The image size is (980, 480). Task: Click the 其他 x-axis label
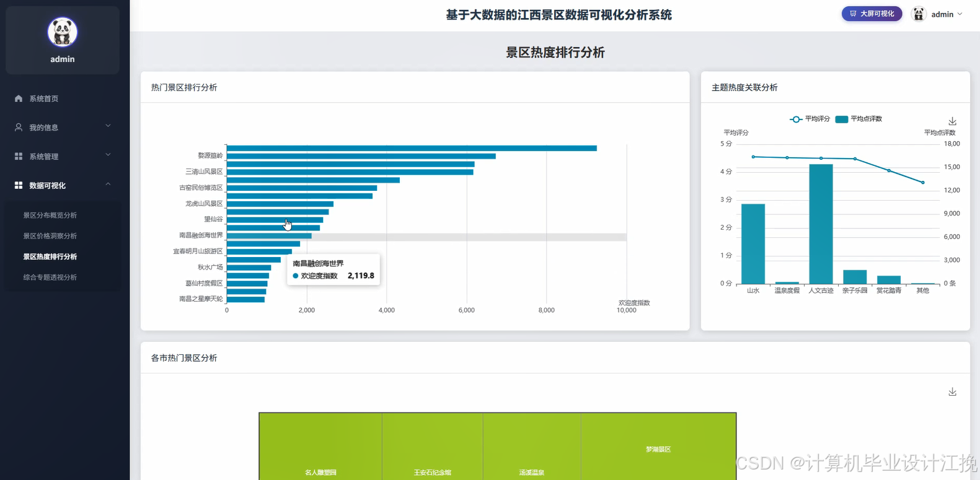[923, 290]
